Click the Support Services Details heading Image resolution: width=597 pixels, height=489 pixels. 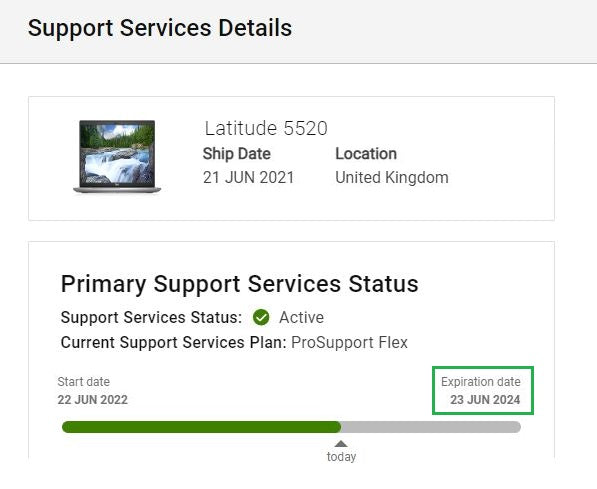(160, 28)
